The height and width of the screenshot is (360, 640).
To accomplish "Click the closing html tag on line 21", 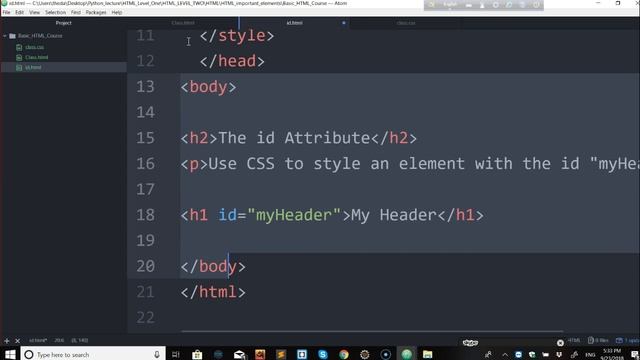I will pos(213,292).
